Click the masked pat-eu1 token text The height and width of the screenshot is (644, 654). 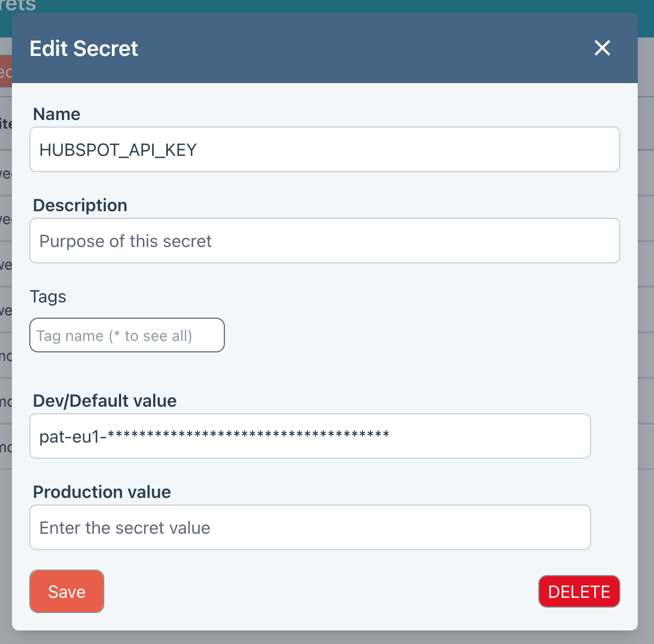[x=214, y=436]
